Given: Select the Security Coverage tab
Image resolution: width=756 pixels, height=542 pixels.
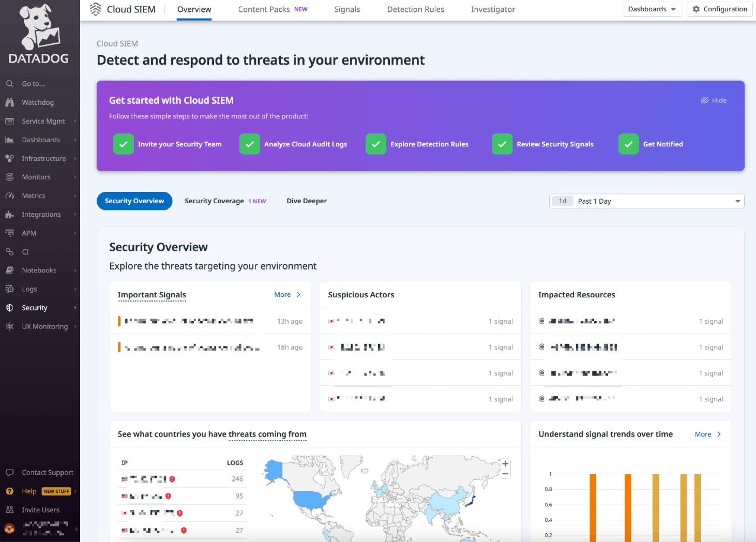Looking at the screenshot, I should pyautogui.click(x=225, y=201).
